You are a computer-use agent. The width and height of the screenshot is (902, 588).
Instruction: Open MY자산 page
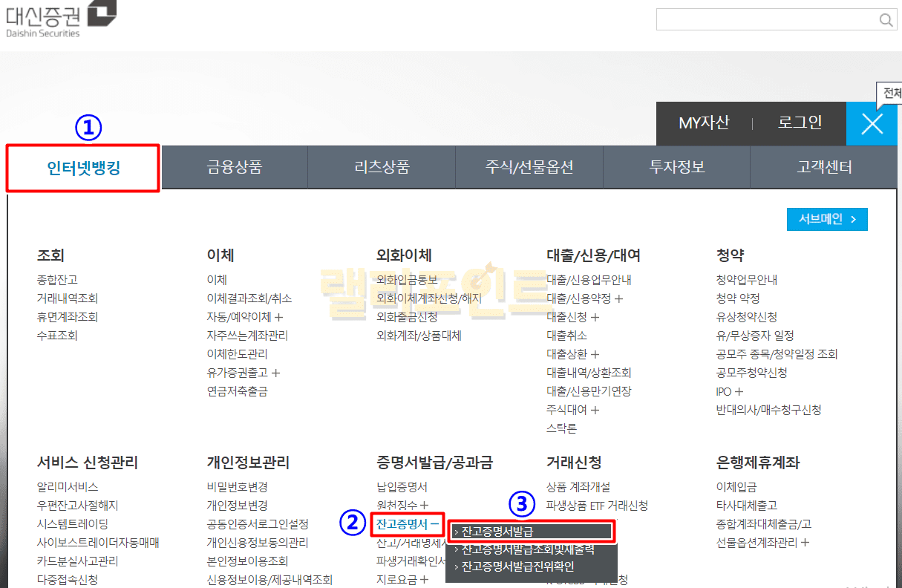pyautogui.click(x=704, y=123)
